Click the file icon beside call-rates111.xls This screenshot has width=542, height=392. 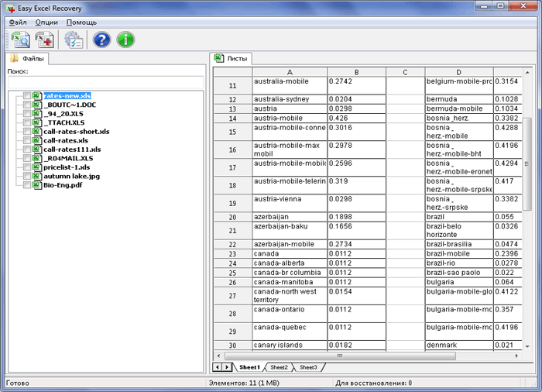coord(36,150)
